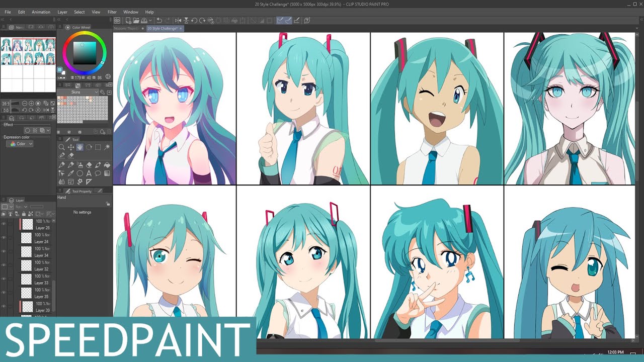This screenshot has height=362, width=644.
Task: Select the Move layer tool
Action: coord(70,147)
